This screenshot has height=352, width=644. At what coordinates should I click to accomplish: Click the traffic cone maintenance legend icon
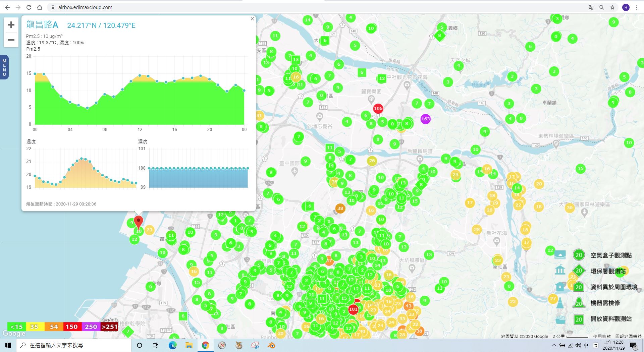(x=560, y=302)
